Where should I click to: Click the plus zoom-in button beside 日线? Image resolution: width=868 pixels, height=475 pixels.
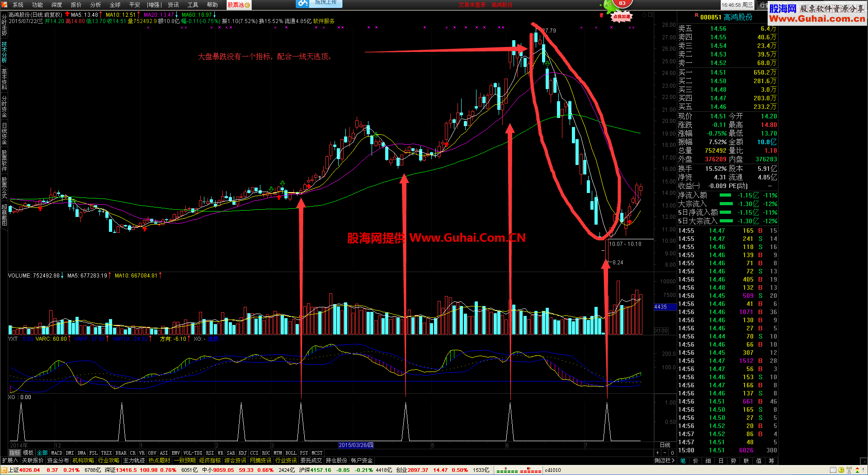coord(658,453)
